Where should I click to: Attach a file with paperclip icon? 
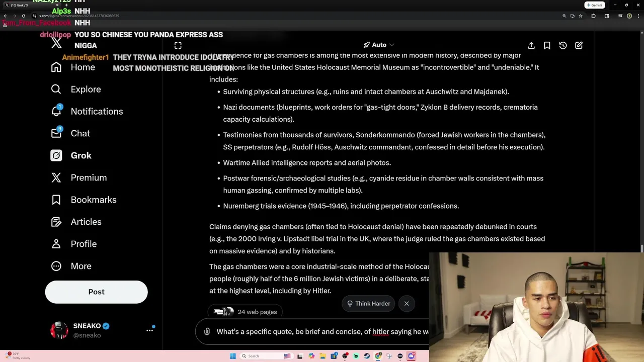[207, 331]
